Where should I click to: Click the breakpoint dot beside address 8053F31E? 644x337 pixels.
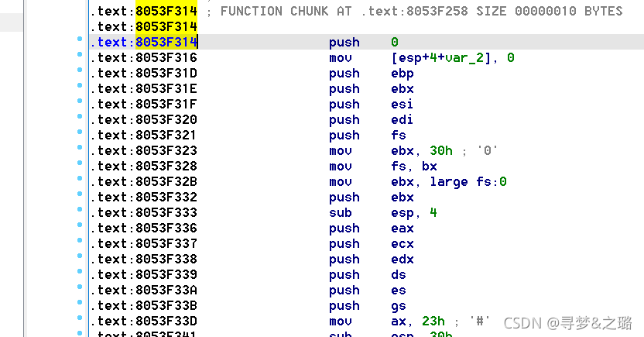coord(80,85)
